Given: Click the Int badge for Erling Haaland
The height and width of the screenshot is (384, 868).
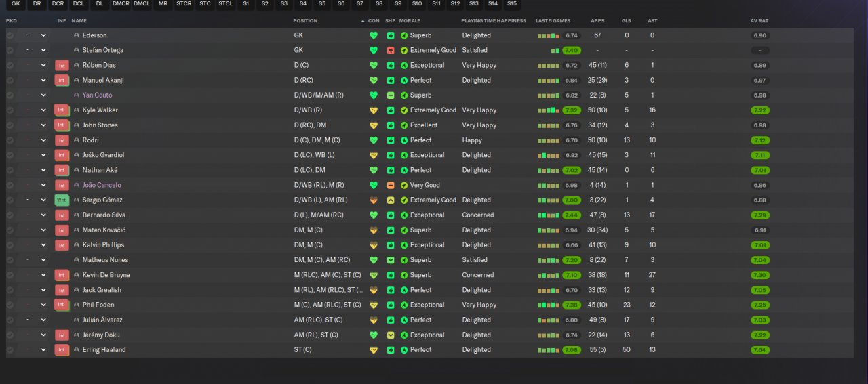Looking at the screenshot, I should pos(62,349).
